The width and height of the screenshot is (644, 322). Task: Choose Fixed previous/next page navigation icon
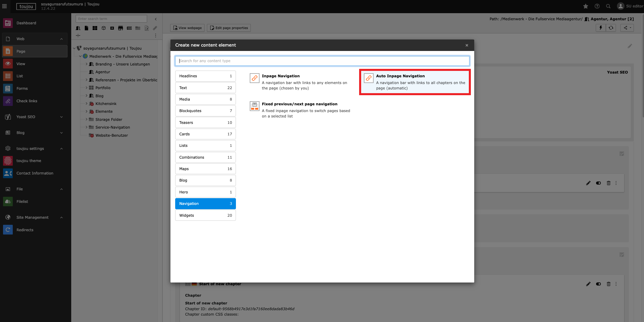pos(254,106)
